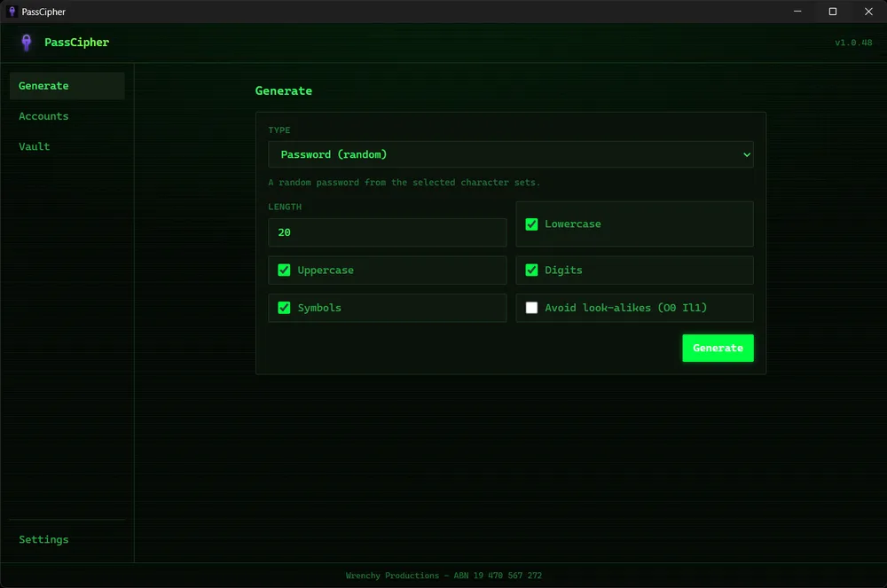The width and height of the screenshot is (887, 588).
Task: Close the PassCipher window
Action: [868, 12]
